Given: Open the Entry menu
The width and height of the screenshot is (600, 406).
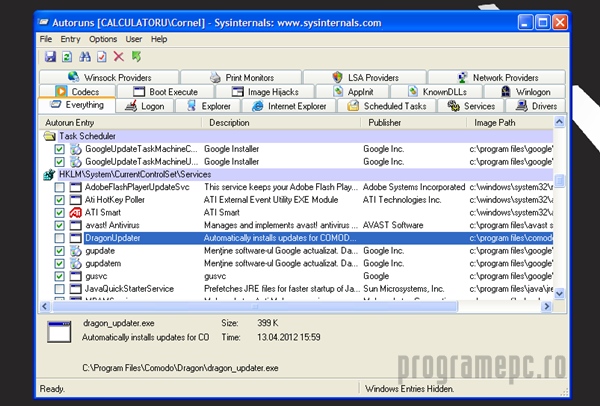Looking at the screenshot, I should pyautogui.click(x=70, y=39).
